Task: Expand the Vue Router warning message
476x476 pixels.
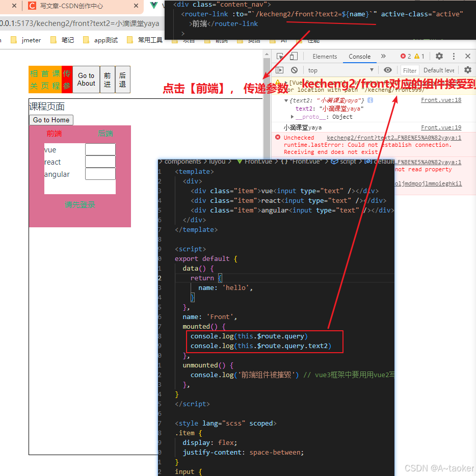Action: [x=286, y=82]
